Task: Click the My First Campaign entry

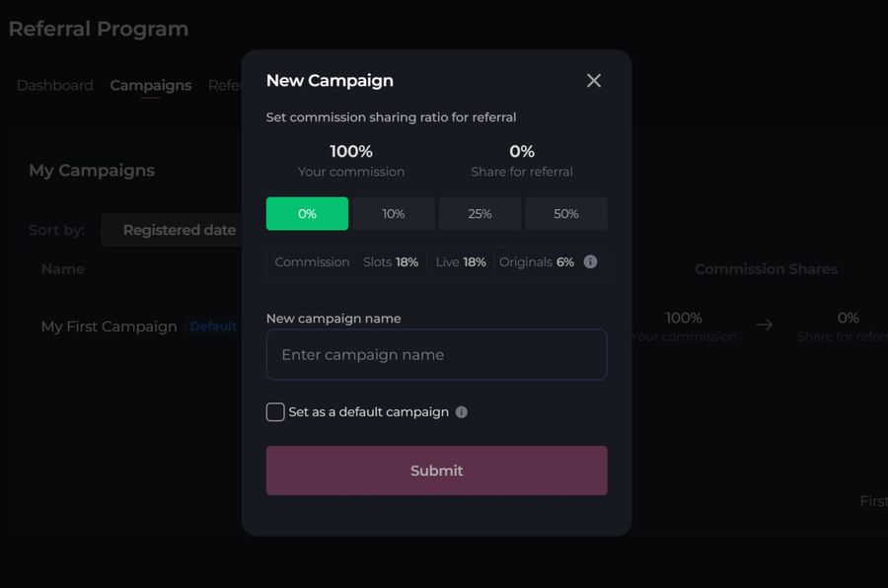Action: tap(109, 327)
